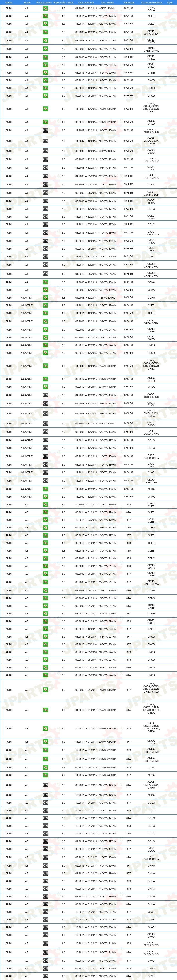Select 'CDNB' engine code in A5 8TA row
Screen dimensions: 177x980
point(151,591)
